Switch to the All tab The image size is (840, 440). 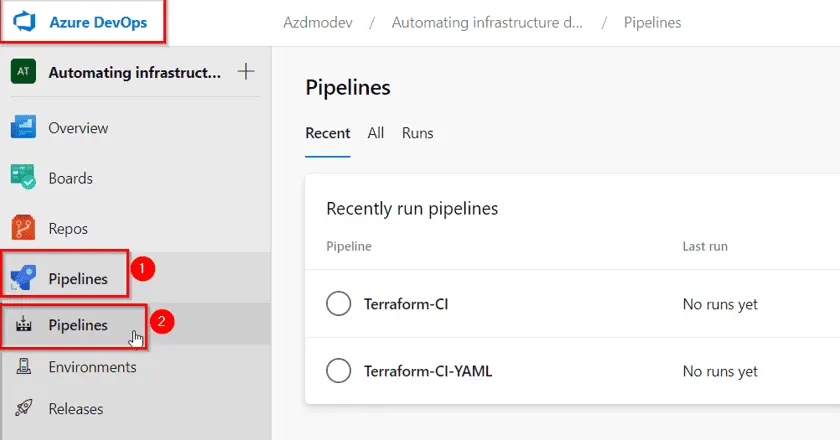pos(376,133)
